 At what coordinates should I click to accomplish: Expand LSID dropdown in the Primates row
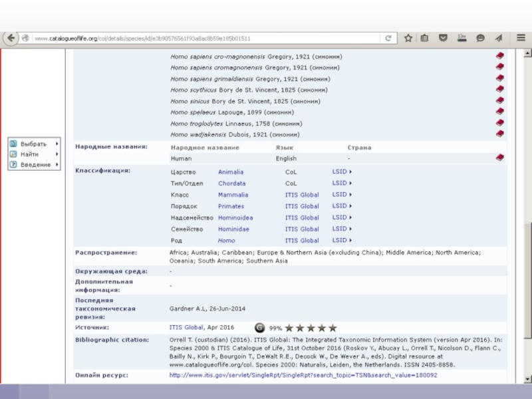(342, 206)
